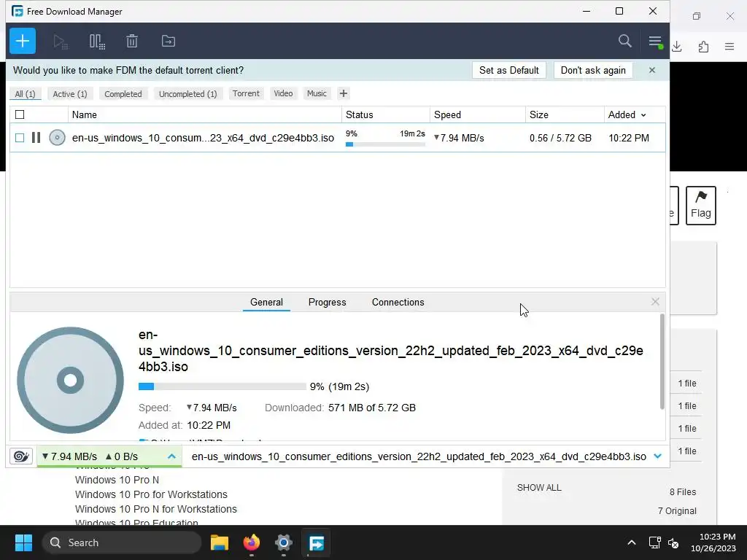
Task: Click SHOW ALL in the browser page
Action: [x=539, y=488]
